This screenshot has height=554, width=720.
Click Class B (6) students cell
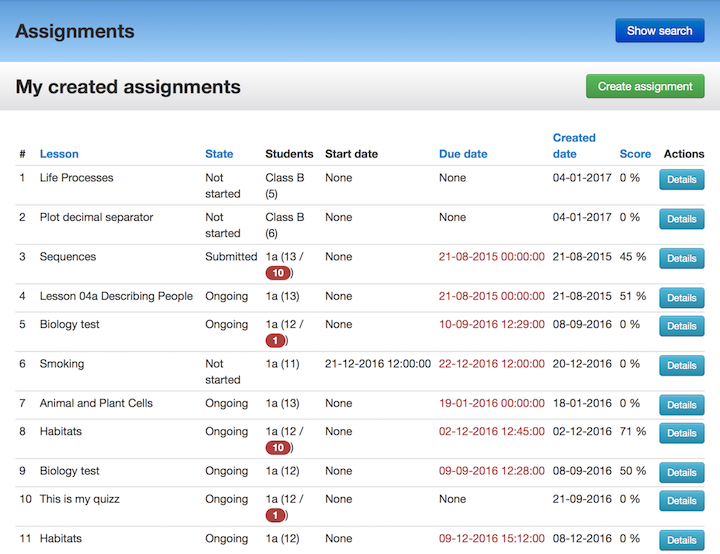coord(285,225)
